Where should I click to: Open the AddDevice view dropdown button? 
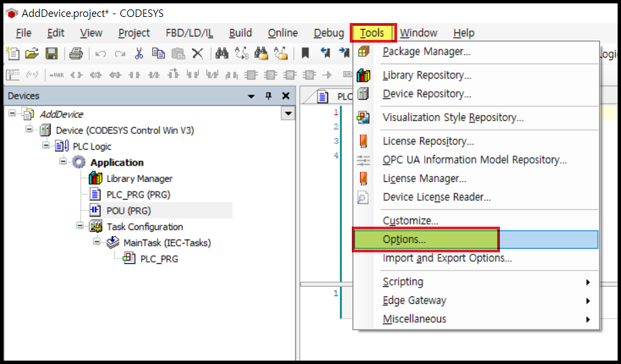pos(288,114)
